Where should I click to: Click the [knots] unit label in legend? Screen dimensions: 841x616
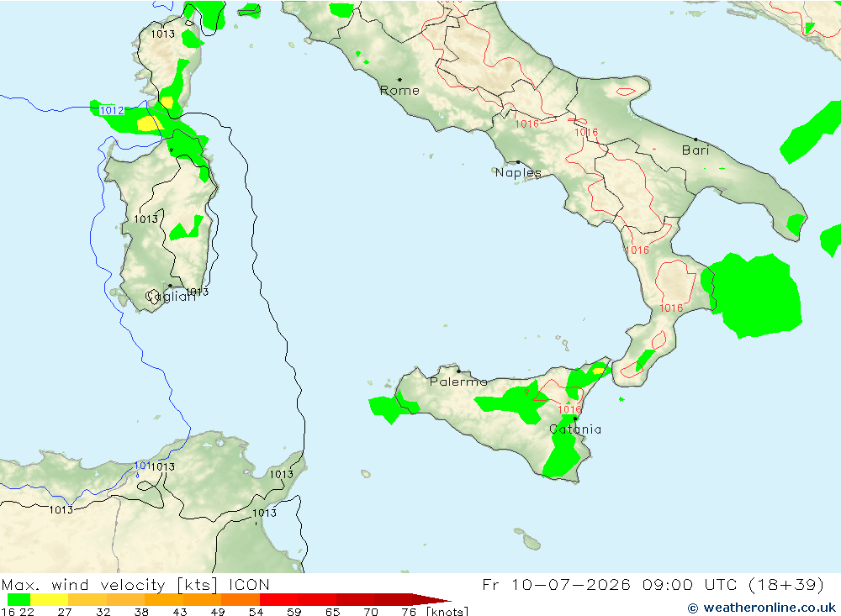click(x=447, y=612)
